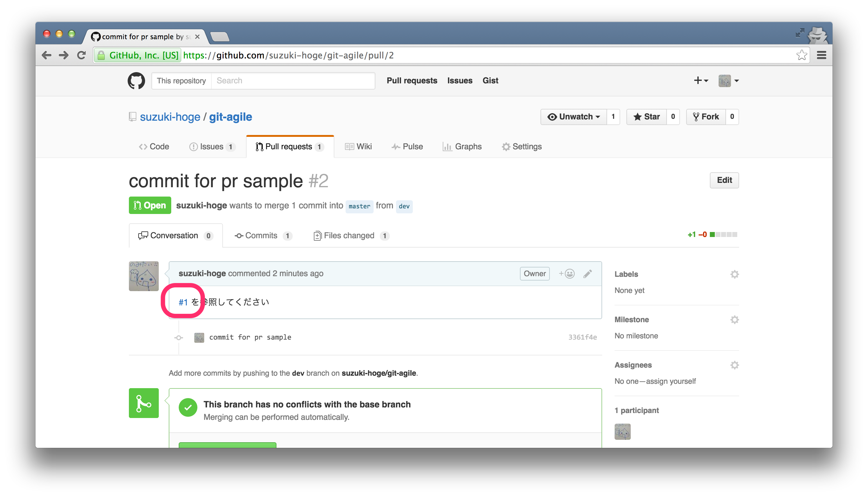Click the GitHub octocat logo
Screen dimensions: 868x497
pyautogui.click(x=136, y=81)
